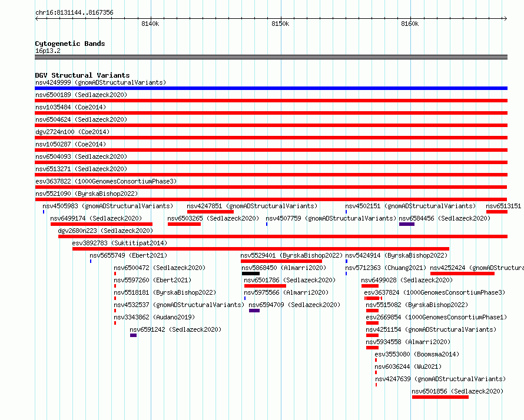Click nsv6500472 (Sedlazeck2020) label
This screenshot has height=420, width=524.
click(160, 268)
